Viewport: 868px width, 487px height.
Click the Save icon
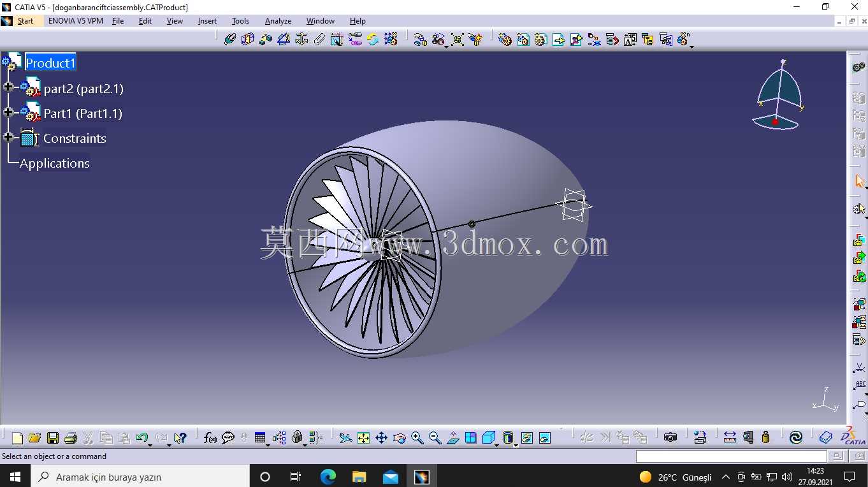click(x=53, y=438)
